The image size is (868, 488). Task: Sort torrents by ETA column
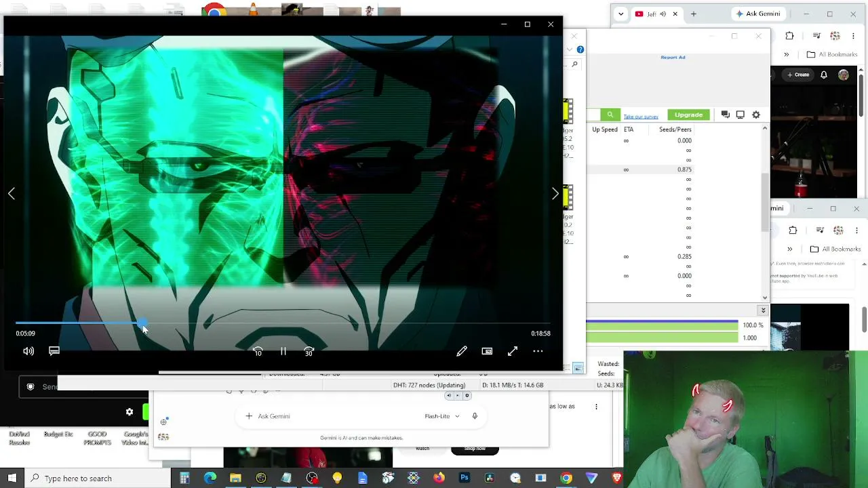pos(629,129)
